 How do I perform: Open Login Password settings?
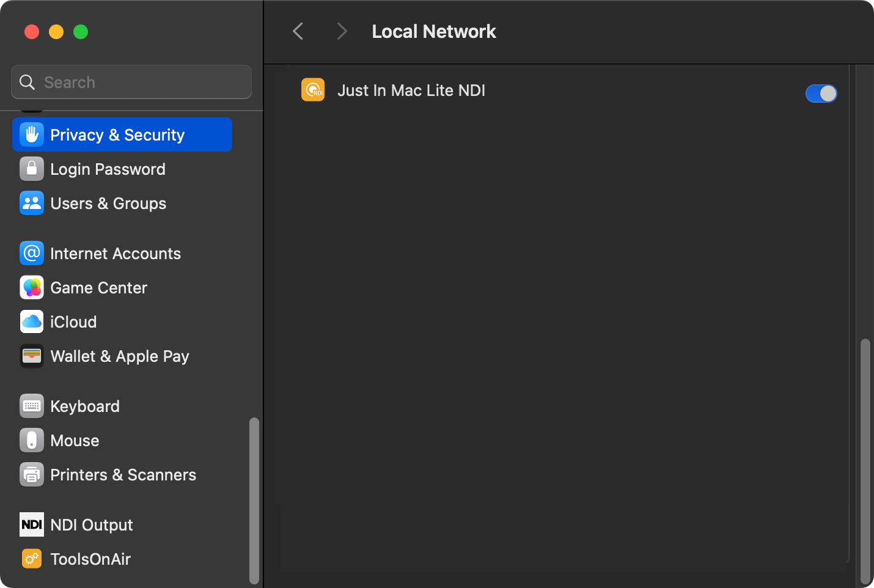122,169
